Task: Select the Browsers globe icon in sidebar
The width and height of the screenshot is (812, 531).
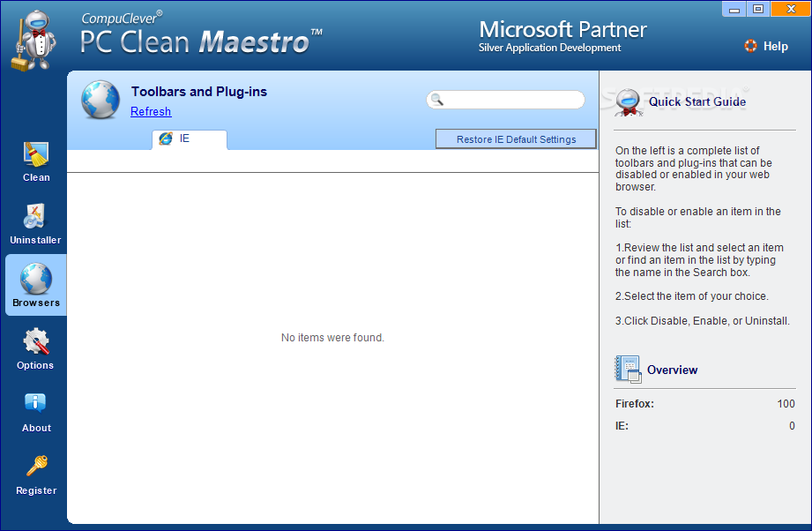Action: click(x=36, y=279)
